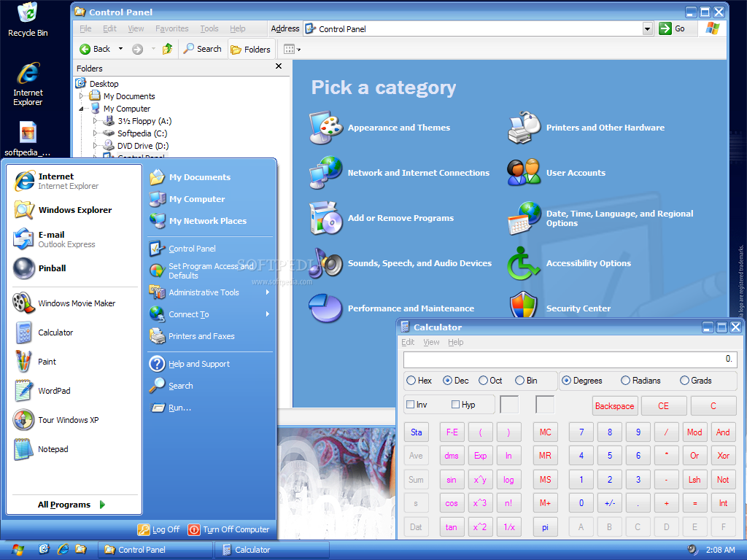Open Favorites menu in Control Panel window

(x=171, y=28)
